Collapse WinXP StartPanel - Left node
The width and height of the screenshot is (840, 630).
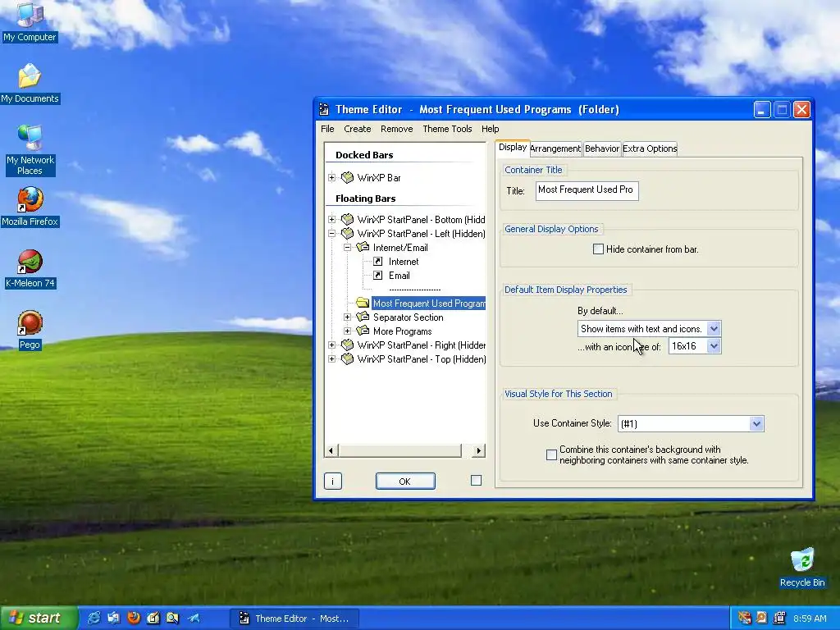(331, 233)
